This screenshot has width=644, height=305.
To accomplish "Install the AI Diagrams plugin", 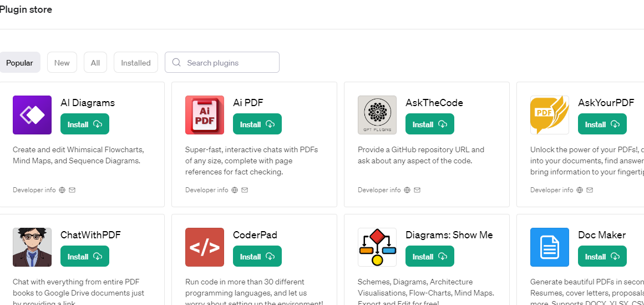I will [x=85, y=124].
